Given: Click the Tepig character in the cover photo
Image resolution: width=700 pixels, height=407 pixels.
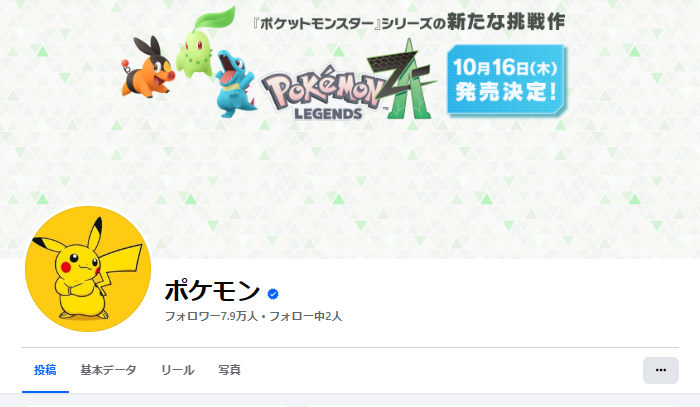Looking at the screenshot, I should [x=147, y=67].
